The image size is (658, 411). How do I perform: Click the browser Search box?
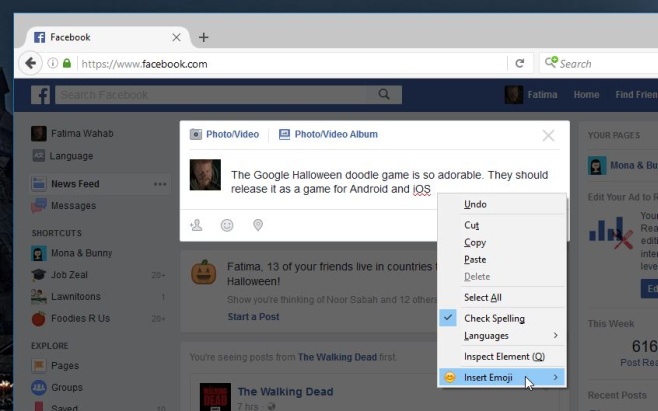point(600,64)
